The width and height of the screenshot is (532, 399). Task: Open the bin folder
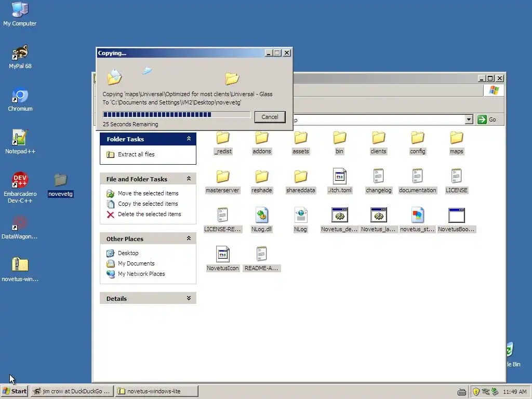click(x=339, y=142)
